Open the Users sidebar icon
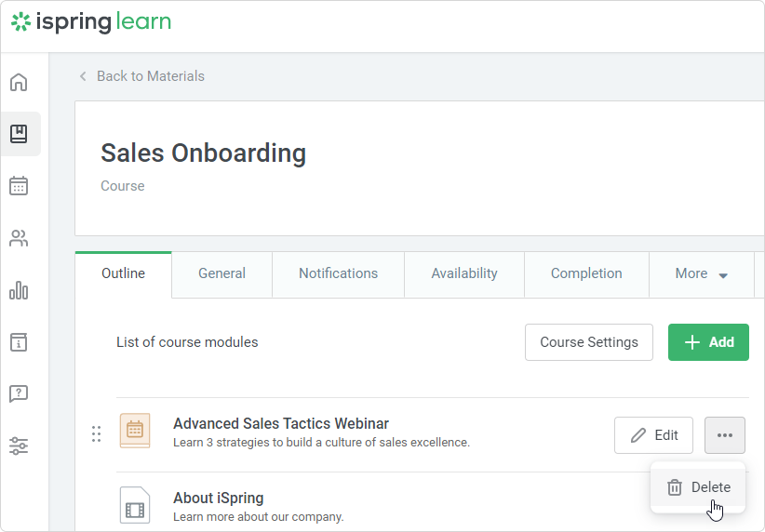 pos(19,239)
